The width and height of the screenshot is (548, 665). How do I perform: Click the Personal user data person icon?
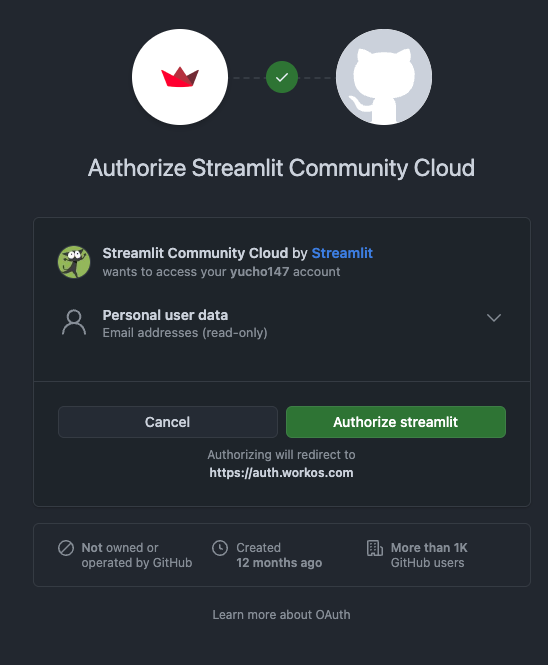pyautogui.click(x=74, y=323)
